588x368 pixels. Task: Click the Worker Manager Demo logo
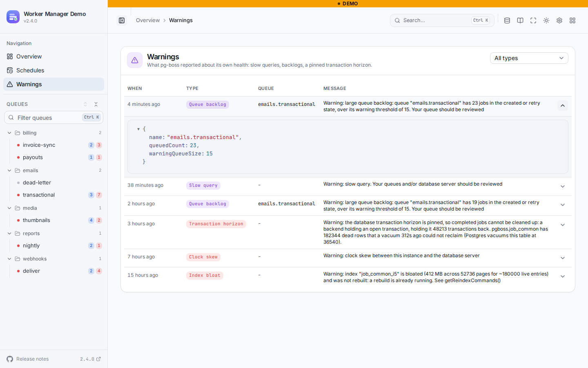pyautogui.click(x=13, y=17)
